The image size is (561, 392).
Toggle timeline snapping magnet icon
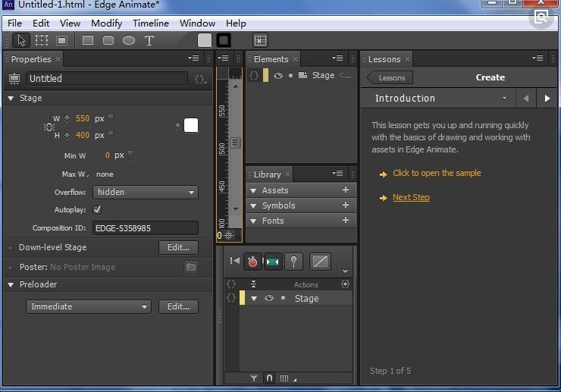269,378
